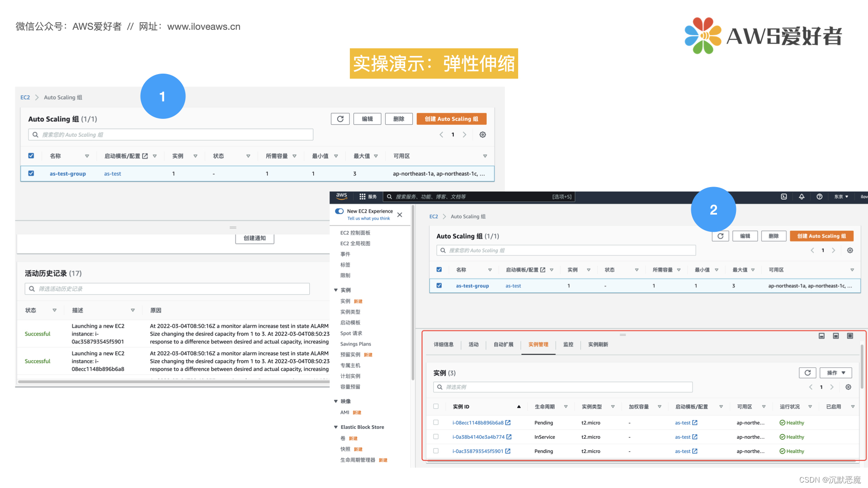Click the split-panel handle above the tabs
Viewport: 868px width, 488px height.
[623, 335]
